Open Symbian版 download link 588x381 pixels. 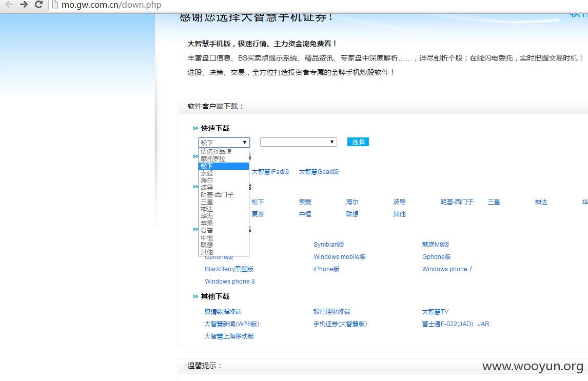[x=329, y=244]
